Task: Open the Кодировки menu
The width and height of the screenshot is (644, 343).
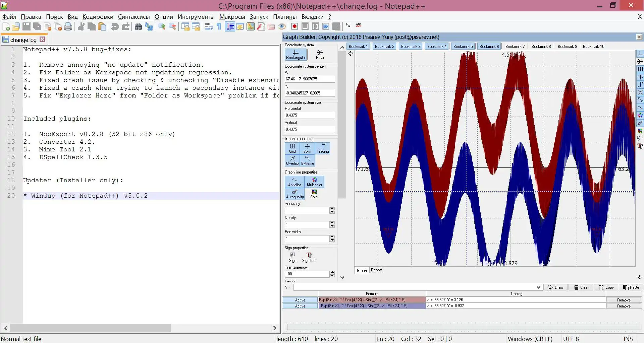Action: pyautogui.click(x=98, y=17)
